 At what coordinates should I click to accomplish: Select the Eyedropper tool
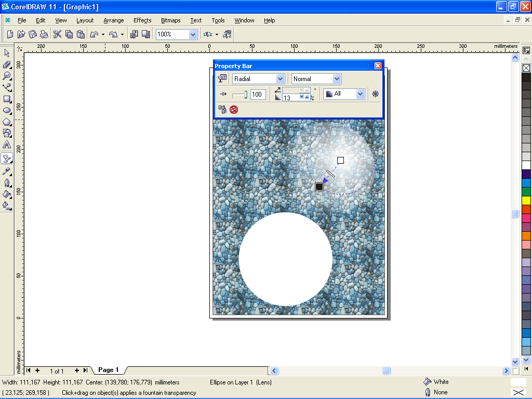coord(7,171)
